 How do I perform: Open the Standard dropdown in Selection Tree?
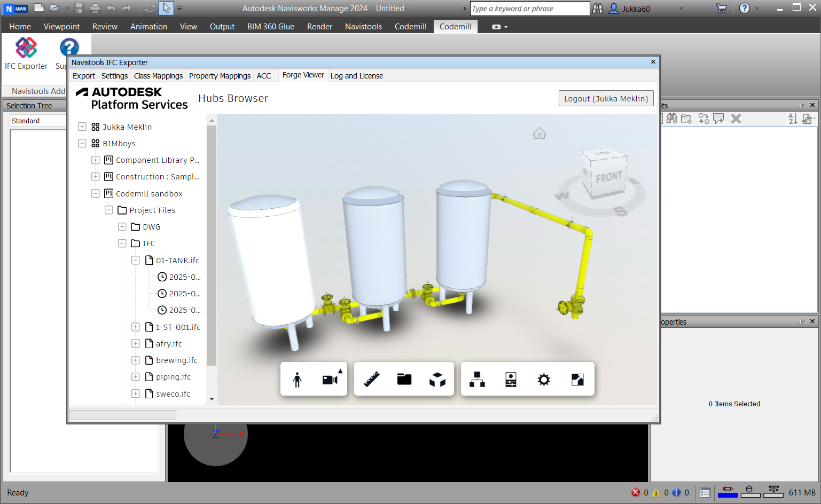37,121
